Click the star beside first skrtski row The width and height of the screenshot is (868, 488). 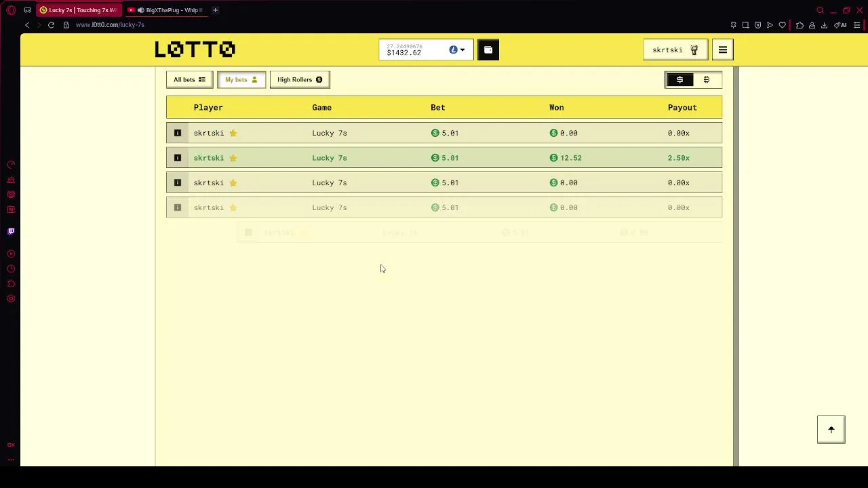tap(233, 133)
